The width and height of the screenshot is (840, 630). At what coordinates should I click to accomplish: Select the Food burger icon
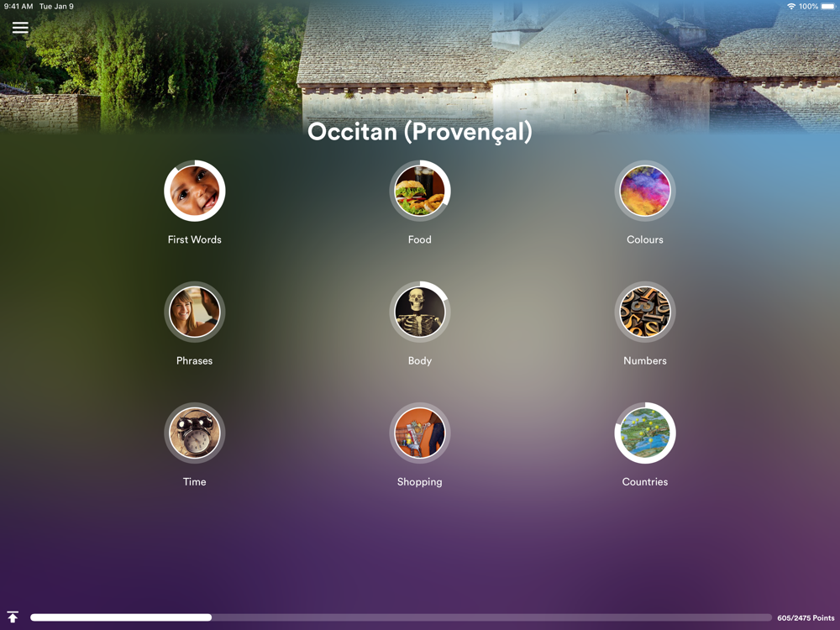pos(419,191)
